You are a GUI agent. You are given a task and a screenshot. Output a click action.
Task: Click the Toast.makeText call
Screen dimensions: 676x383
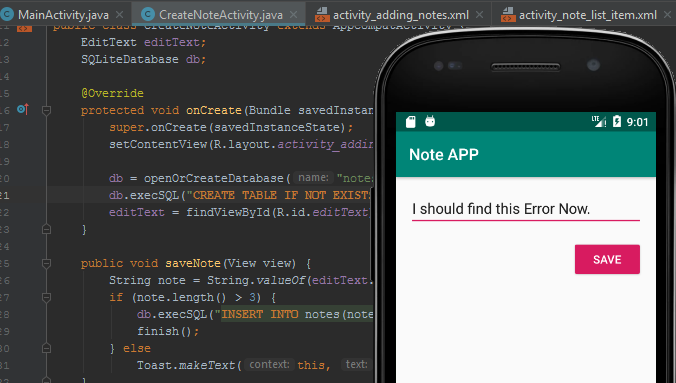coord(186,365)
